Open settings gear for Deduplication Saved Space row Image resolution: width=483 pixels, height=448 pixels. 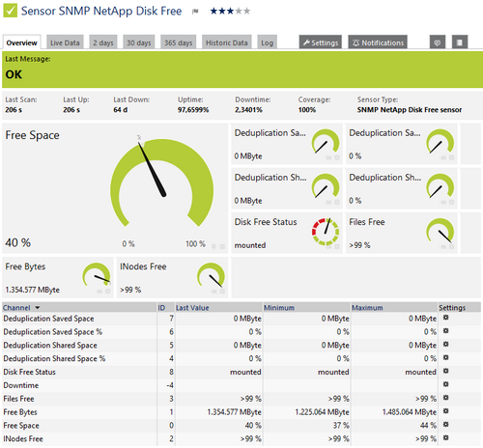(445, 318)
